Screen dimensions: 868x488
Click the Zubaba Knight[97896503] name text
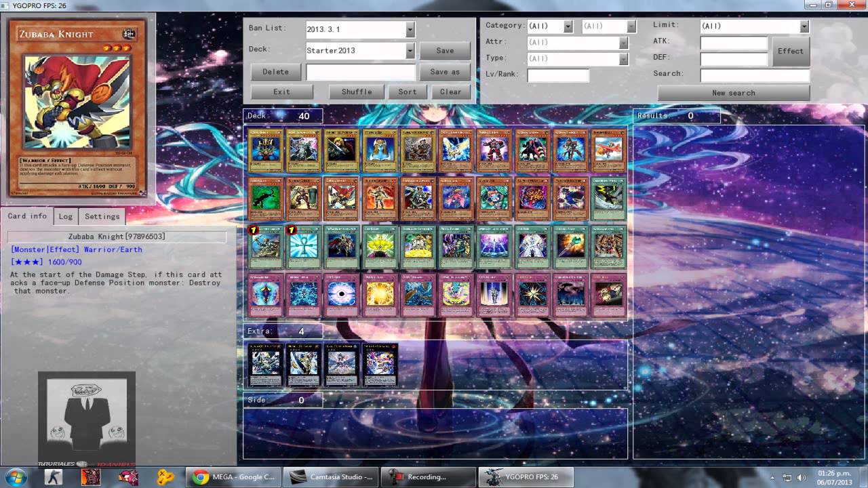117,237
